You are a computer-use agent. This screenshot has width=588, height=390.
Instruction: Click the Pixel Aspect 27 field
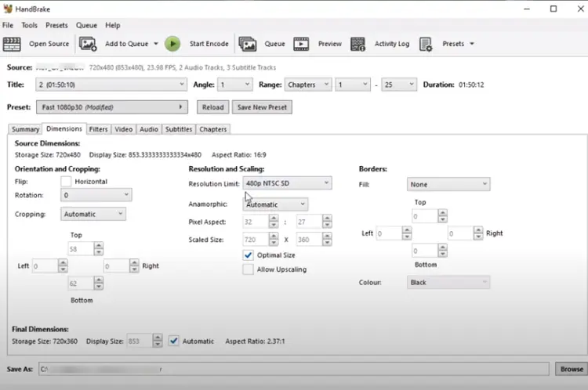[x=309, y=222]
